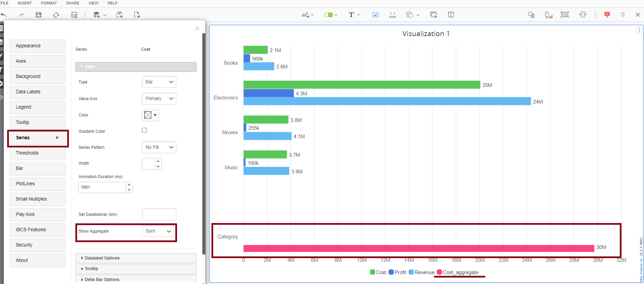
Task: Insert an HTML container icon
Action: [393, 15]
